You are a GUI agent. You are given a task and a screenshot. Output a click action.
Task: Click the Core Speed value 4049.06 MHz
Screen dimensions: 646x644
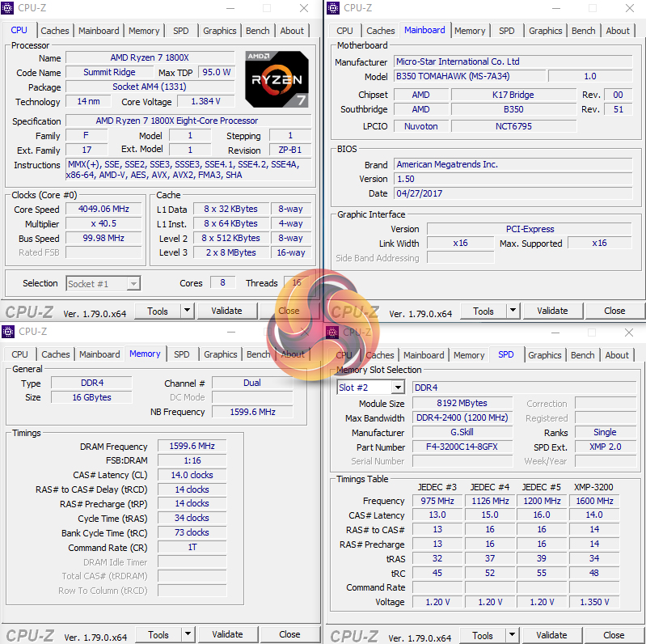click(x=103, y=209)
